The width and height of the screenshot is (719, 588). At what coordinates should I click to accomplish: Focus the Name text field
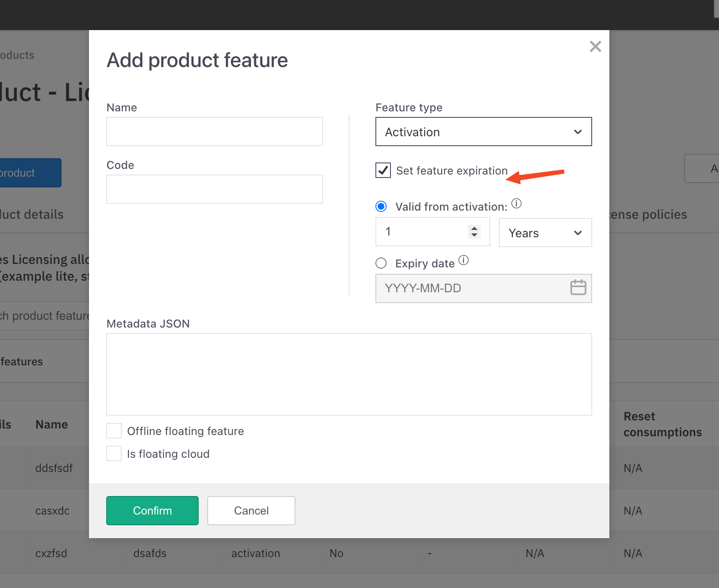[214, 132]
